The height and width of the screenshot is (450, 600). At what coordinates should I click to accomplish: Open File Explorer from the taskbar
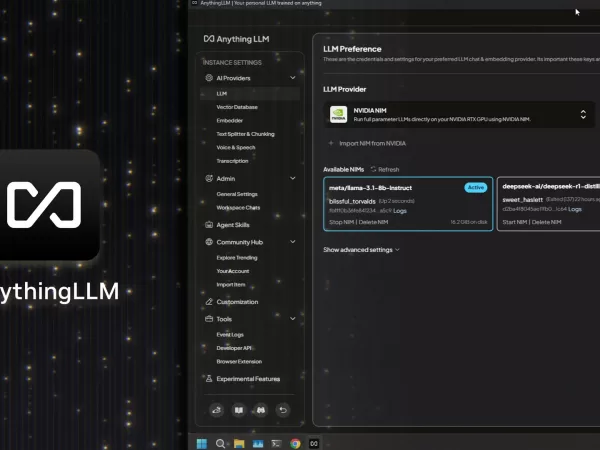click(239, 443)
